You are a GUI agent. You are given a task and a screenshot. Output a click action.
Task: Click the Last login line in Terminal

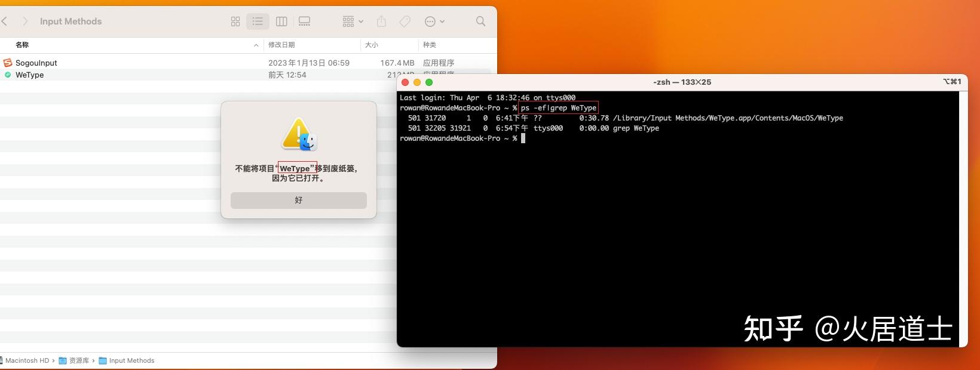tap(488, 98)
